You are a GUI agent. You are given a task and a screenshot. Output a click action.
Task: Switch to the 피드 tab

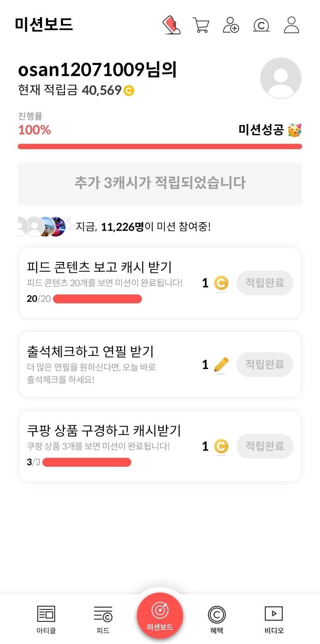pos(103,619)
